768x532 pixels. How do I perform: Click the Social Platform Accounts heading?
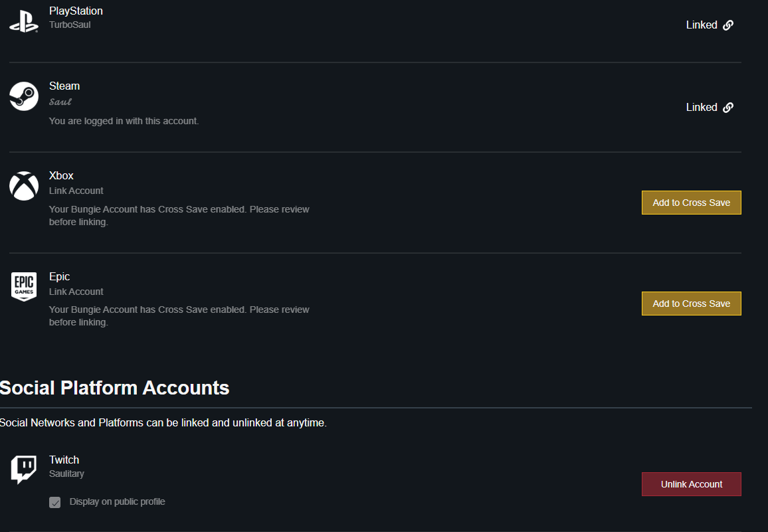[115, 388]
